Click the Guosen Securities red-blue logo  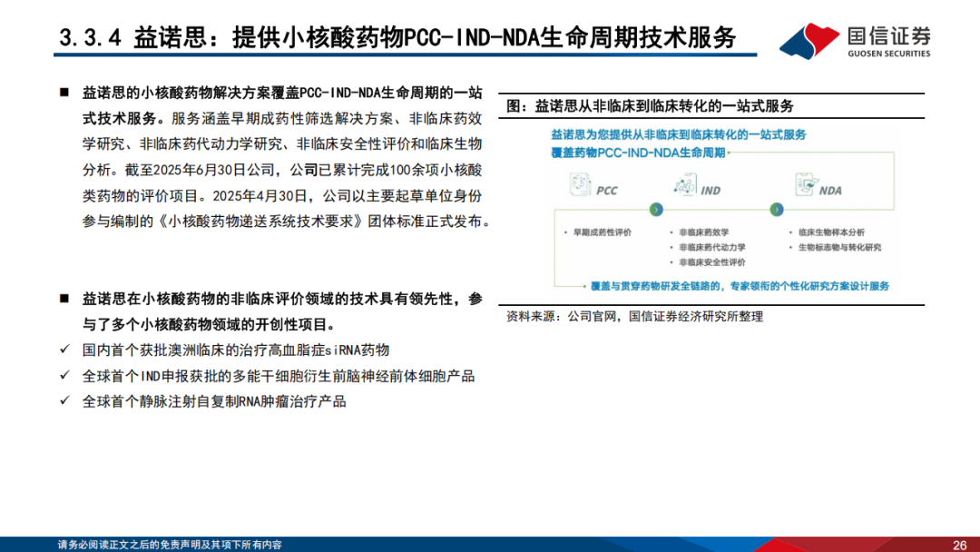(x=809, y=41)
